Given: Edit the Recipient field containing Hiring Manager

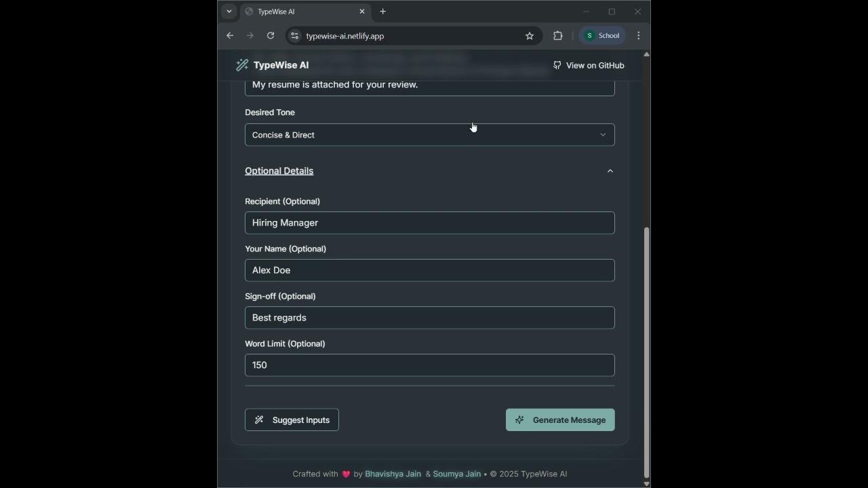Looking at the screenshot, I should pyautogui.click(x=430, y=223).
